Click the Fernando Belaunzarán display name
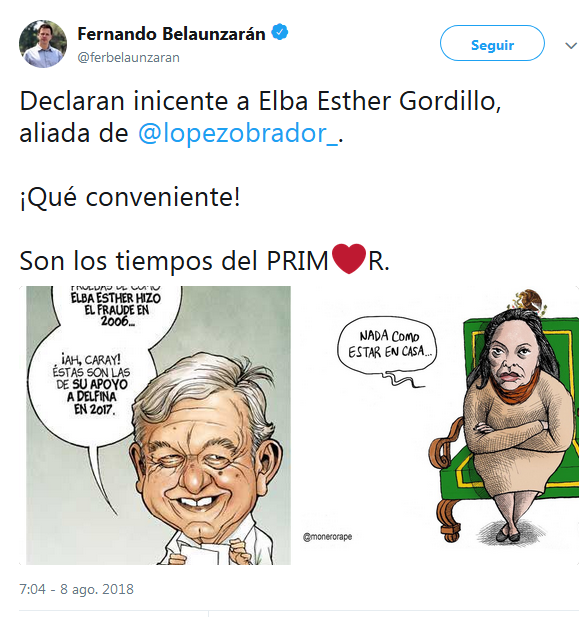588x617 pixels. (x=171, y=34)
